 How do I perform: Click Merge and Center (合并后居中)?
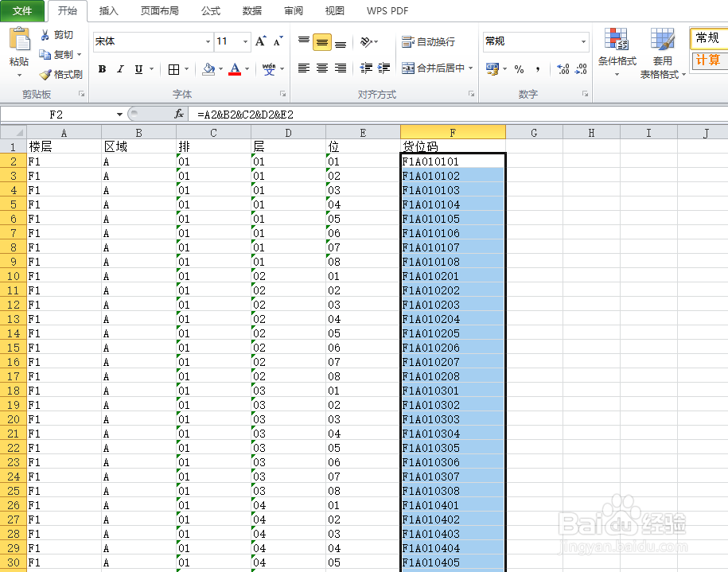[x=433, y=68]
